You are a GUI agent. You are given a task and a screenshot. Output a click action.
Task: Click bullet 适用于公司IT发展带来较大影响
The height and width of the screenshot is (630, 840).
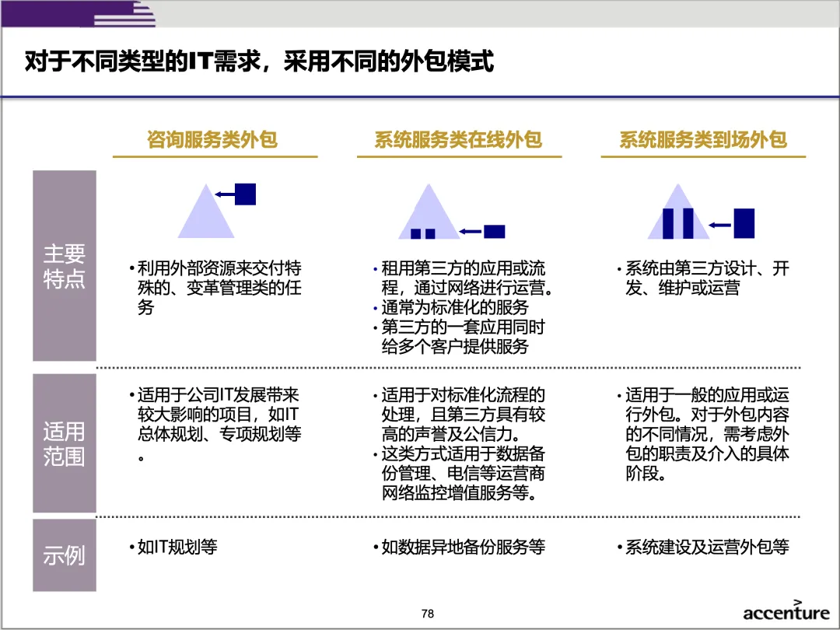(215, 425)
